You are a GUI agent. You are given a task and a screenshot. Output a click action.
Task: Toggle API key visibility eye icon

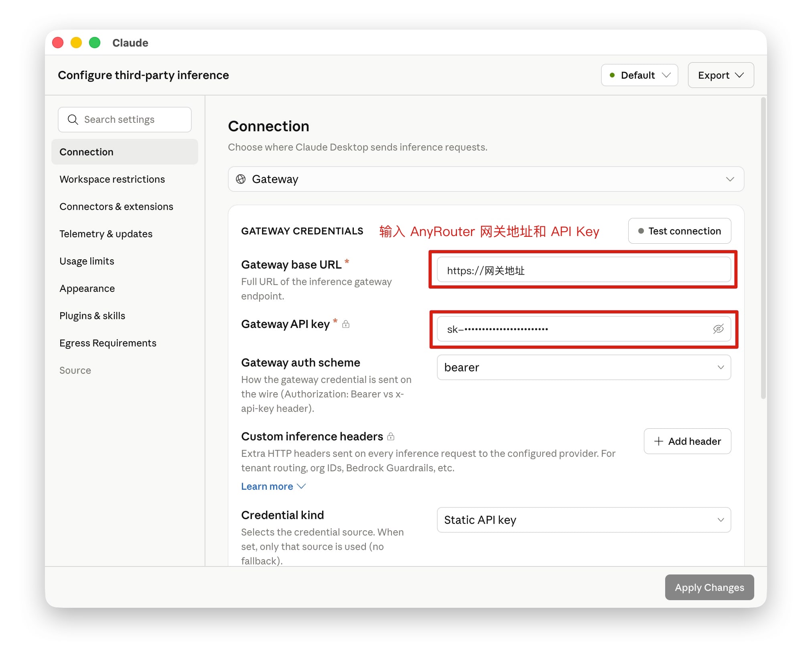[718, 329]
